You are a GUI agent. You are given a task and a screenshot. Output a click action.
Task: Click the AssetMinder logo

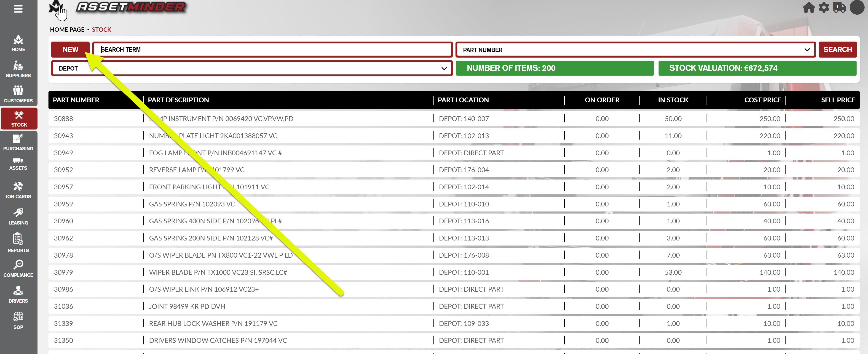point(131,7)
